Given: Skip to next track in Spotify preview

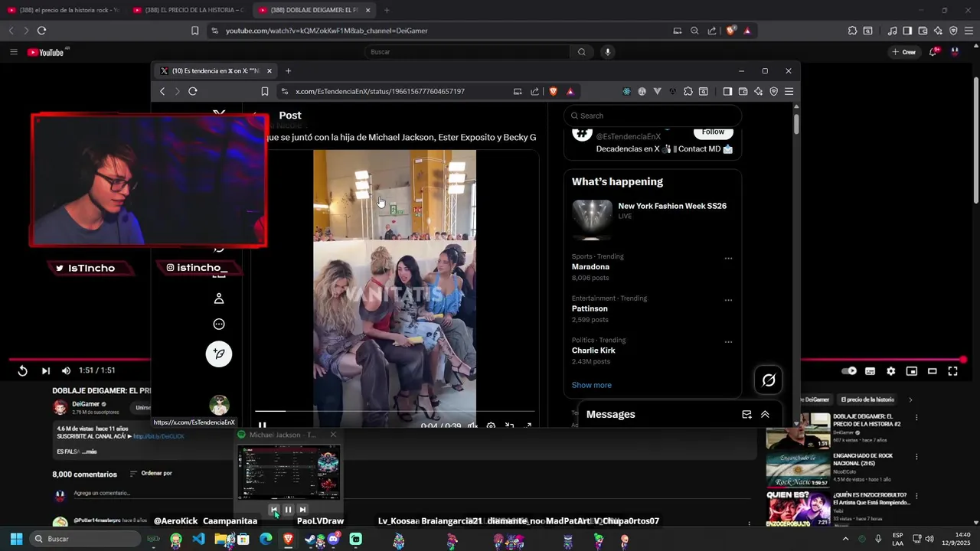Looking at the screenshot, I should pos(302,510).
